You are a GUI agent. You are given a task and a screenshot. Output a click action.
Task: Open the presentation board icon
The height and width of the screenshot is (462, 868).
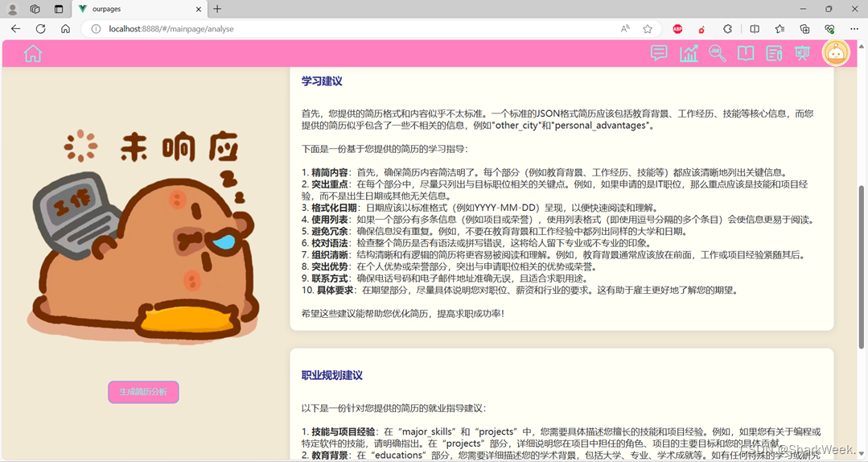point(802,53)
